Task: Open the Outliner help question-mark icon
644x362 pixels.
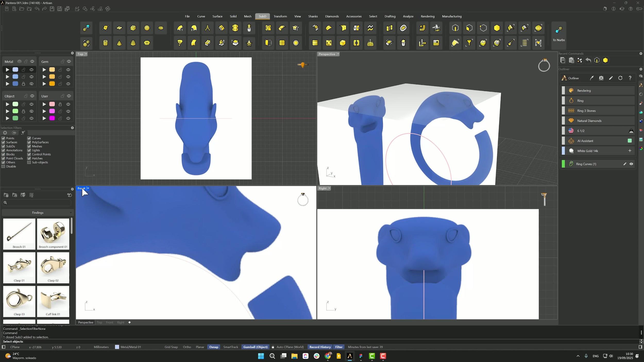Action: tap(630, 78)
